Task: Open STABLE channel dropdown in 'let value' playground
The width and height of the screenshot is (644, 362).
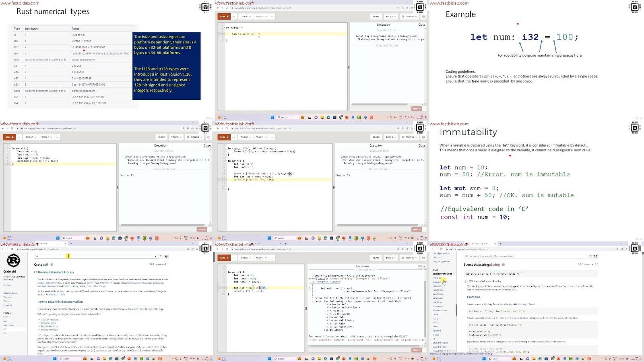Action: [x=261, y=17]
